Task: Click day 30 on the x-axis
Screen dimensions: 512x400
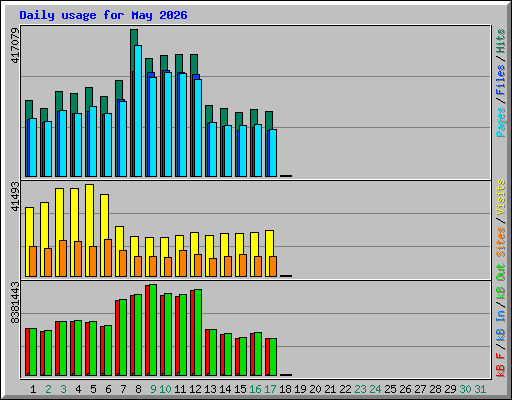Action: [465, 389]
